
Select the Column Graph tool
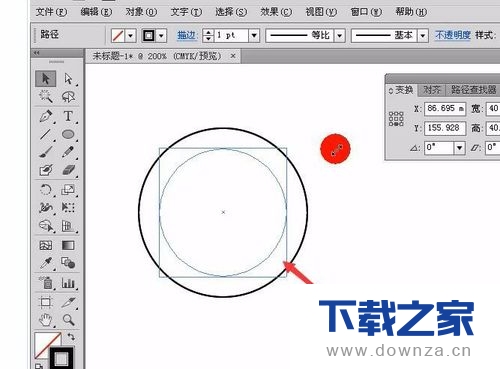pos(68,283)
